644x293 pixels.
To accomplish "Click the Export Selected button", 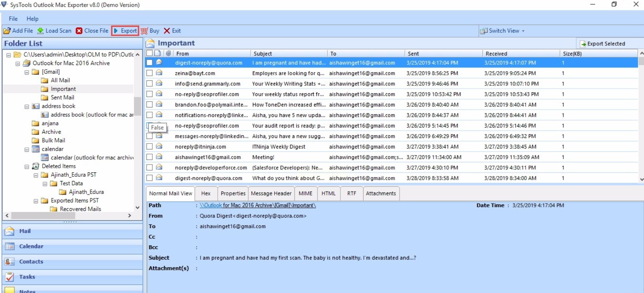I will coord(603,44).
